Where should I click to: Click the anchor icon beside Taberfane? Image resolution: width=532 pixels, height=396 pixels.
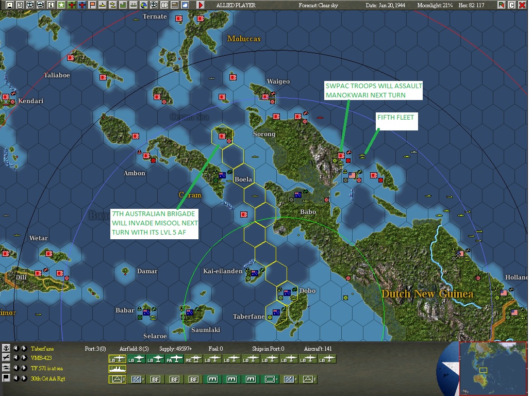pyautogui.click(x=6, y=348)
